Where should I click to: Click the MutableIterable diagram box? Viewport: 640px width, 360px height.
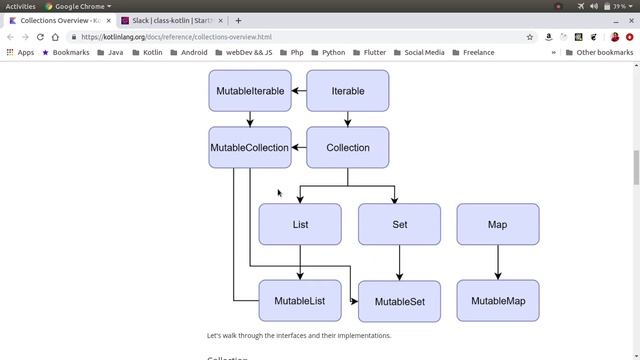pyautogui.click(x=250, y=91)
